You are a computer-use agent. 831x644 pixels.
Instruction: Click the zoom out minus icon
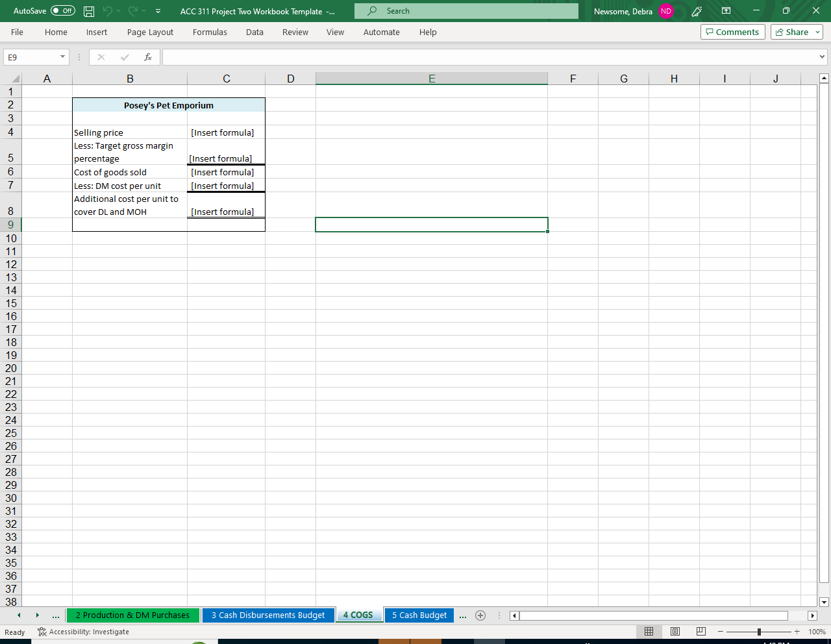click(x=721, y=632)
